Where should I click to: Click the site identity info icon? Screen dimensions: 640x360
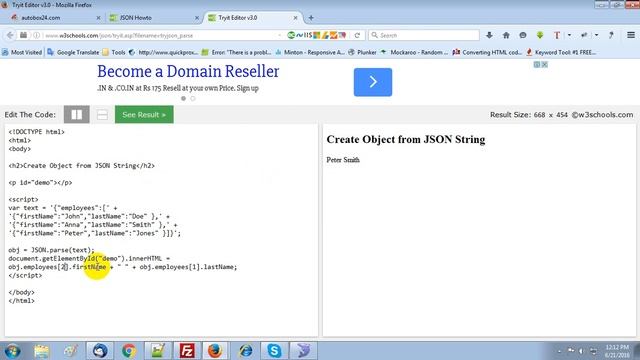tap(36, 36)
